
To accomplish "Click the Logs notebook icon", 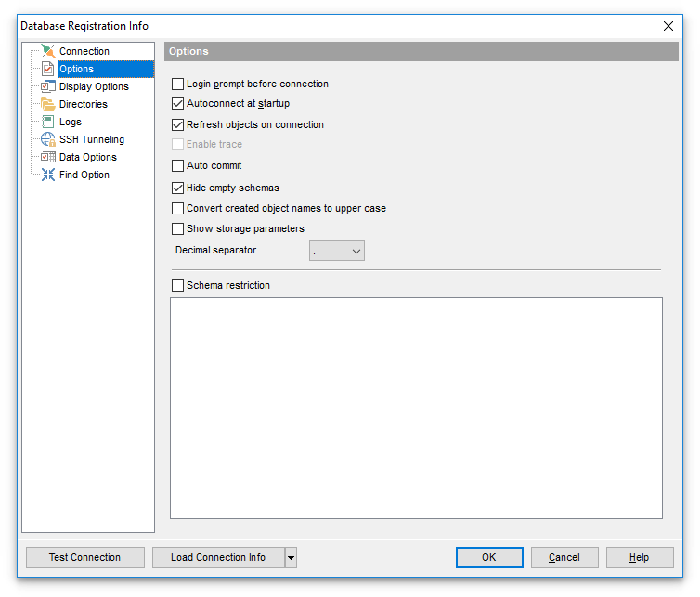I will (x=47, y=122).
